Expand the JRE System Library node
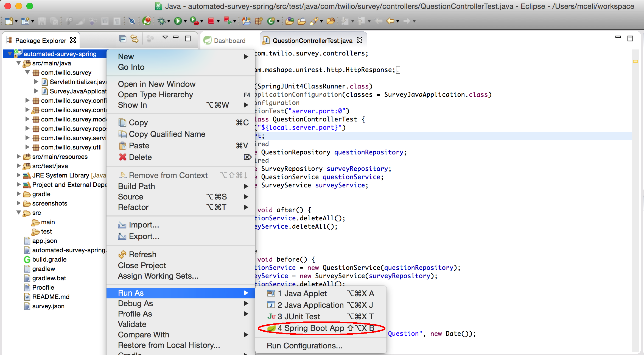644x355 pixels. point(19,175)
